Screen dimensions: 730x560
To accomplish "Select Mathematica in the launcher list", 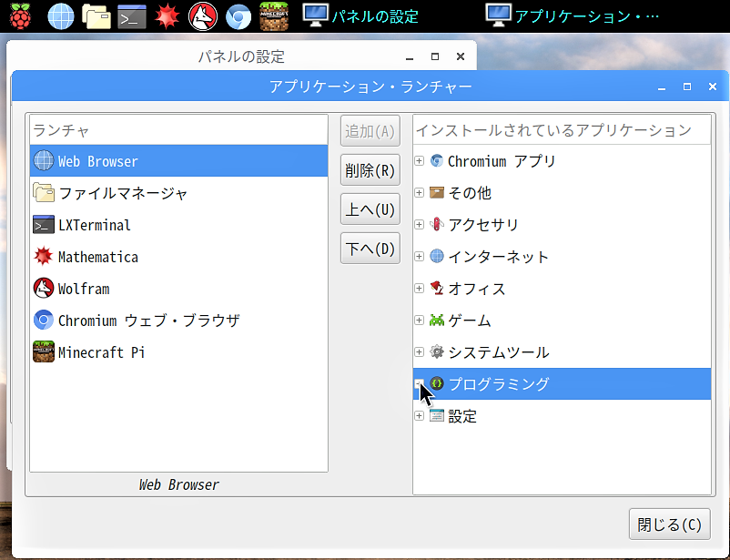I will click(178, 257).
